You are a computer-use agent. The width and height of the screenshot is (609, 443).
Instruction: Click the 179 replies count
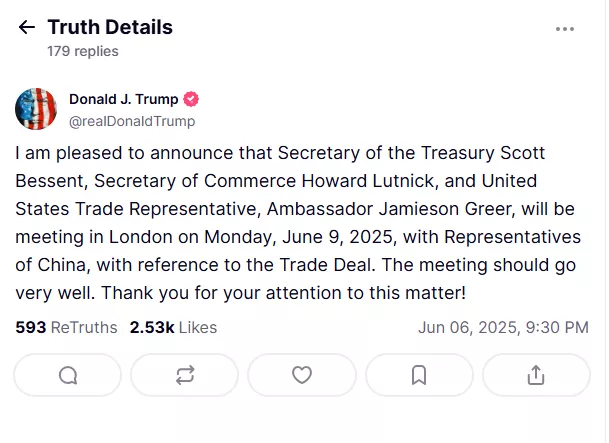(x=82, y=51)
